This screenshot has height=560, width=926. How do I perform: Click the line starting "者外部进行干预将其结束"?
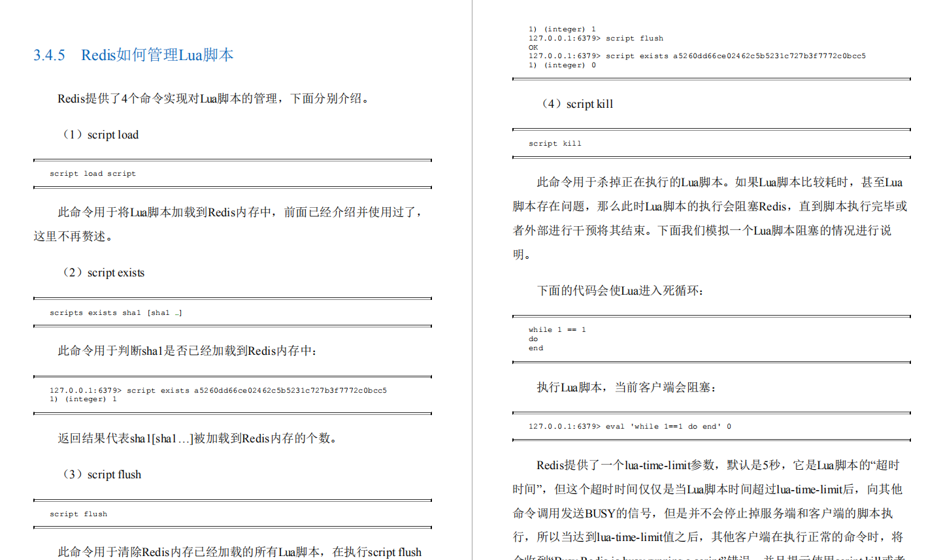coord(702,231)
